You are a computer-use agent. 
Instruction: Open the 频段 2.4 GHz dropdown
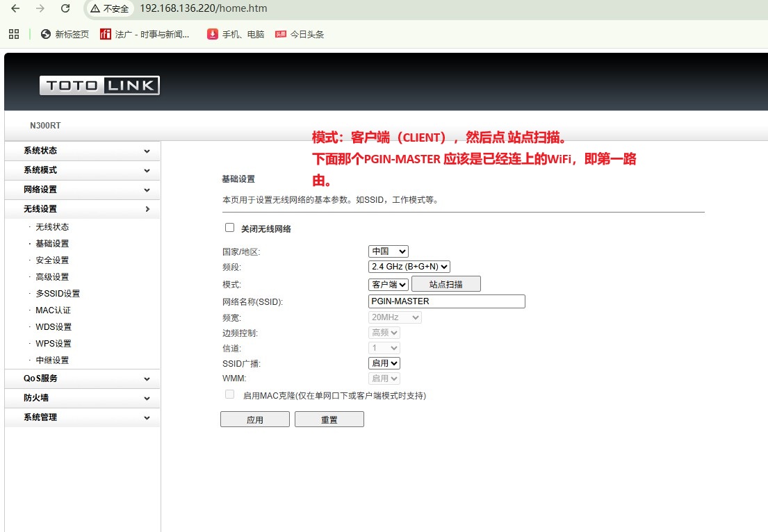pos(409,267)
